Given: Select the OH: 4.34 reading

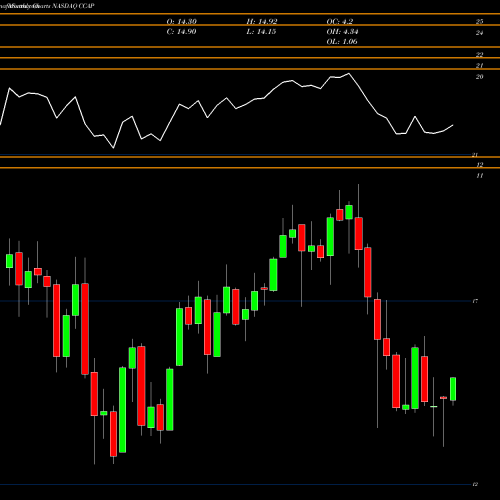Looking at the screenshot, I should click(342, 32).
